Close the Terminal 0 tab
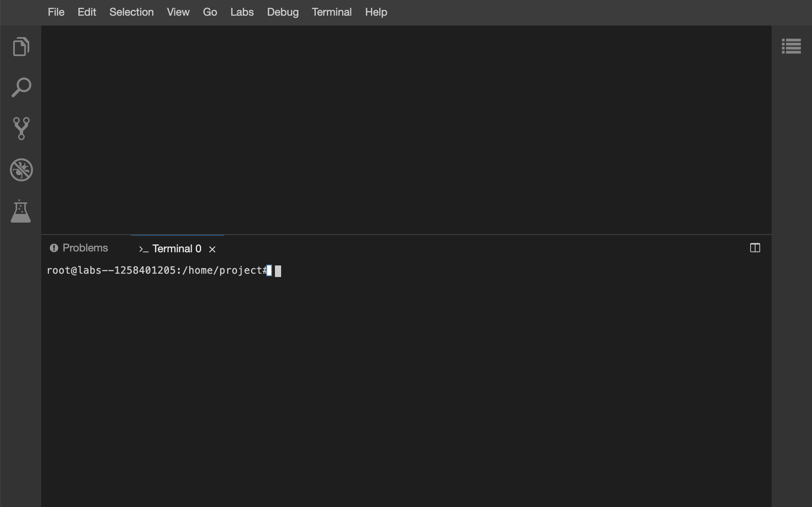Screen dimensions: 812x507 coord(212,249)
